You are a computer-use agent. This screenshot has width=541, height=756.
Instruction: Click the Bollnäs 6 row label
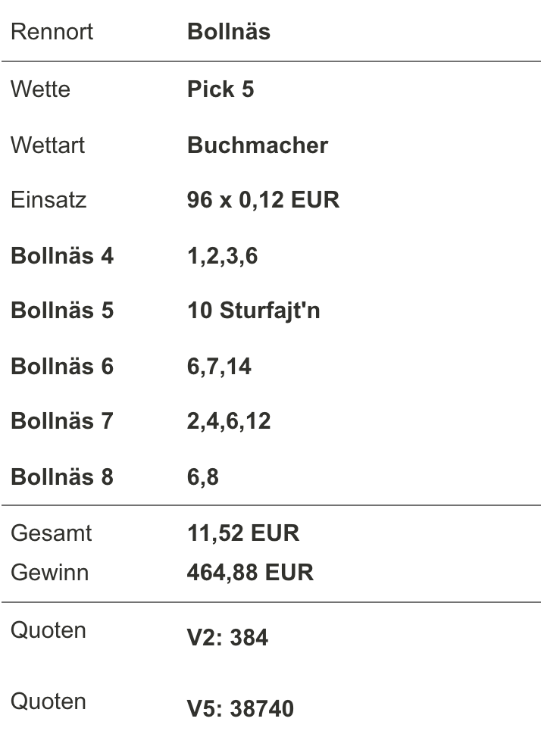click(x=62, y=366)
